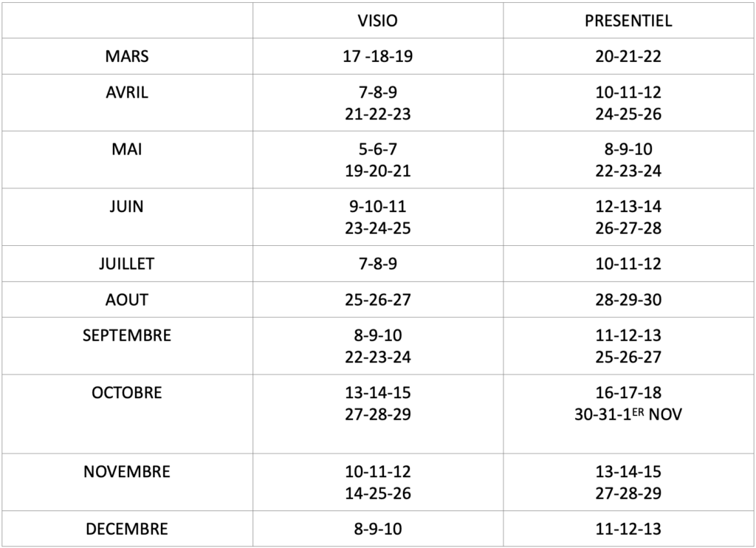Image resolution: width=756 pixels, height=548 pixels.
Task: Select the 16-17-18 presentiel dates in OCTOBRE
Action: [628, 393]
